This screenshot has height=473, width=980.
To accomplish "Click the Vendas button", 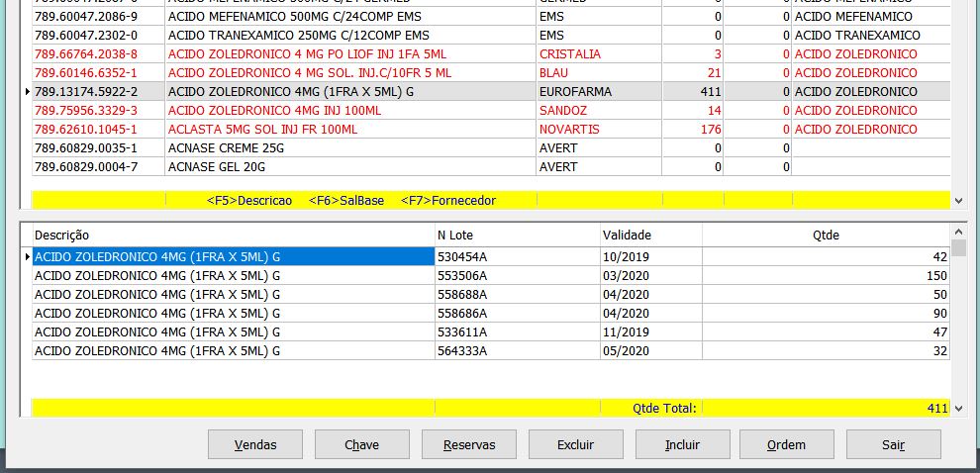I will click(255, 444).
